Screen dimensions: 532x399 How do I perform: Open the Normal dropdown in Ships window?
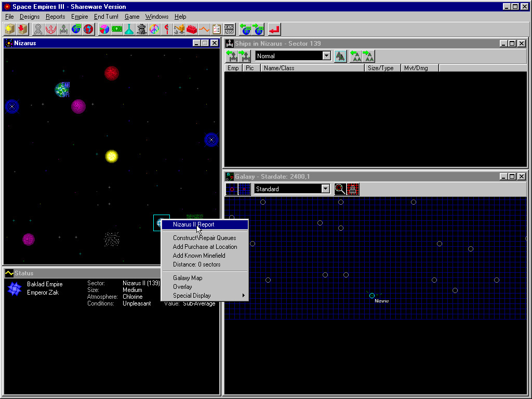click(326, 56)
